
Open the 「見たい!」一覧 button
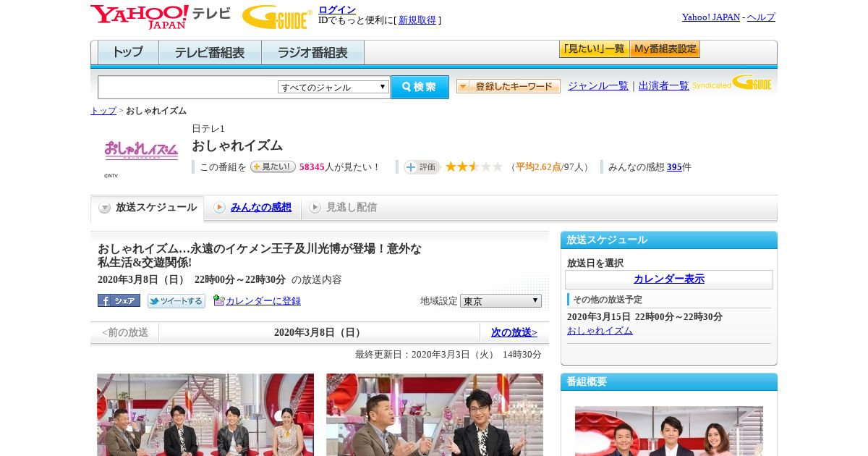pos(594,49)
